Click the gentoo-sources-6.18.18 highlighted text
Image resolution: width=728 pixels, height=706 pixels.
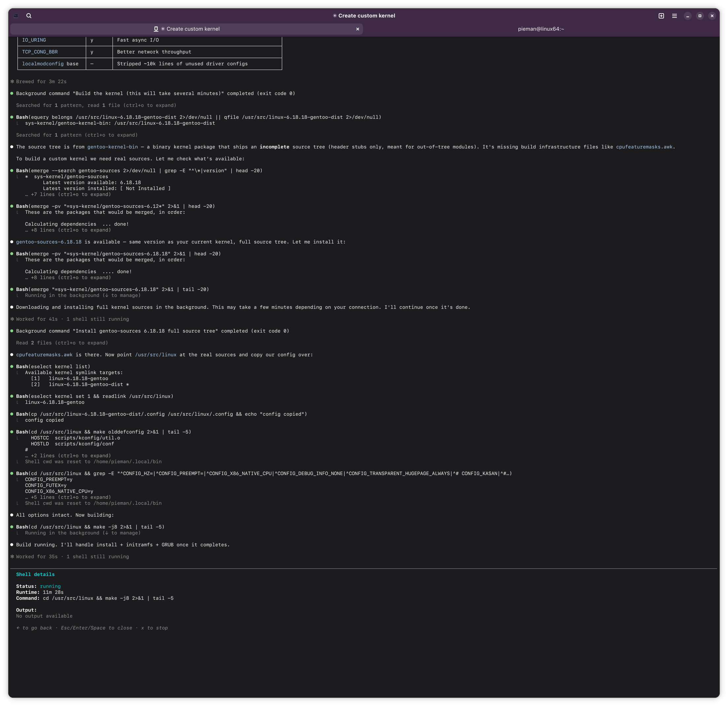(x=49, y=242)
